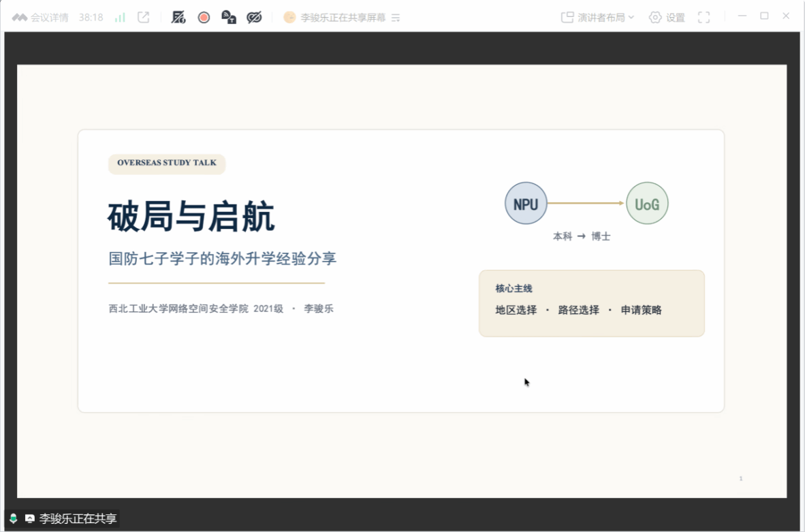This screenshot has height=532, width=805.
Task: Close the meeting window
Action: pyautogui.click(x=786, y=16)
